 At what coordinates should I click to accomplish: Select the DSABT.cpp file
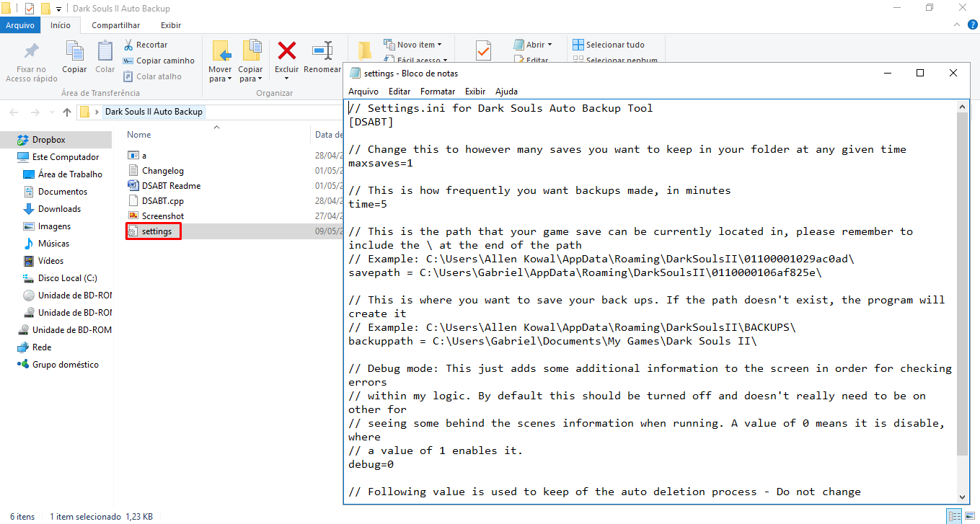pos(163,201)
